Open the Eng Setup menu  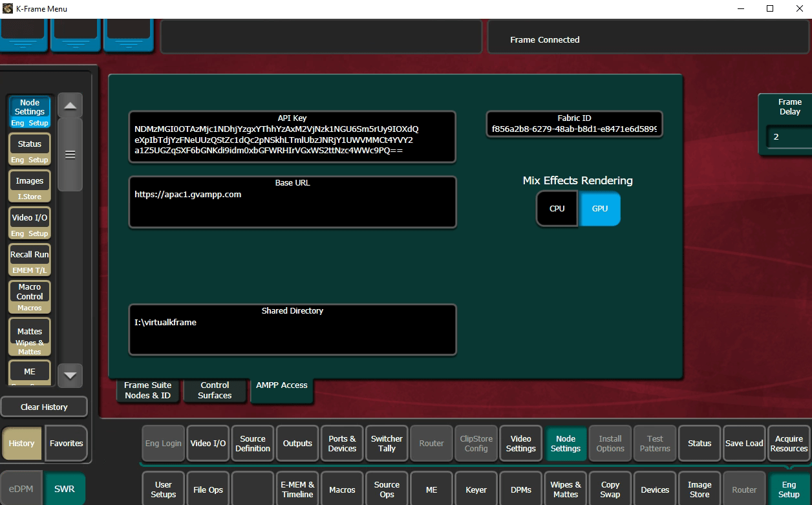pyautogui.click(x=789, y=489)
